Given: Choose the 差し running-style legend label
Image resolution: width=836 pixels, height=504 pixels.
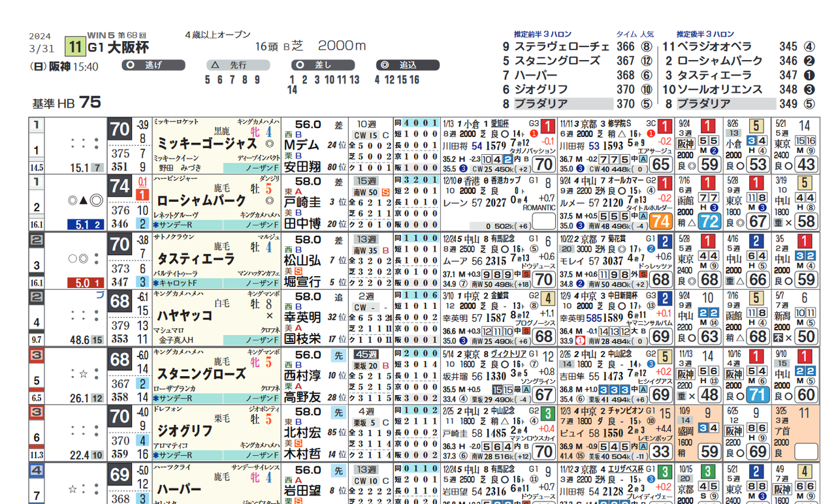Looking at the screenshot, I should pyautogui.click(x=323, y=65).
